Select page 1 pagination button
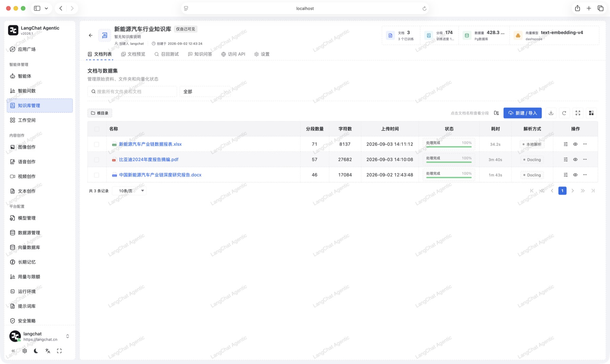This screenshot has width=610, height=364. [x=562, y=191]
